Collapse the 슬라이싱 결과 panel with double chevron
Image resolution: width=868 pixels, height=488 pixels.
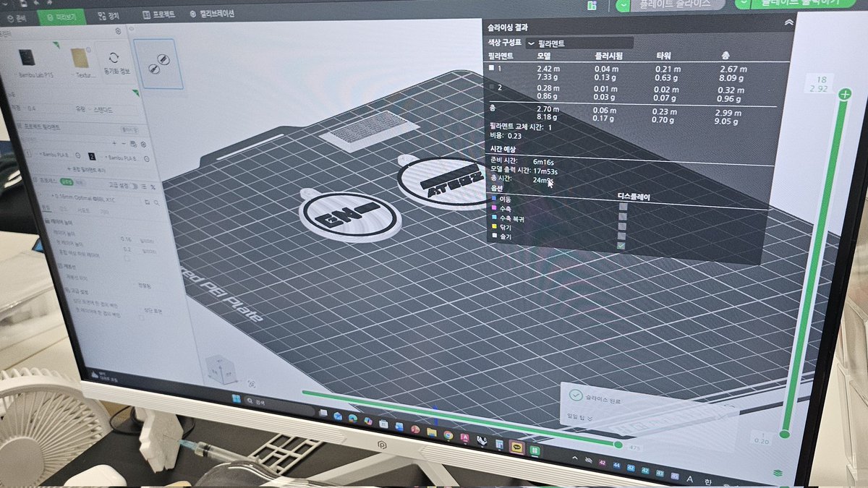coord(788,23)
